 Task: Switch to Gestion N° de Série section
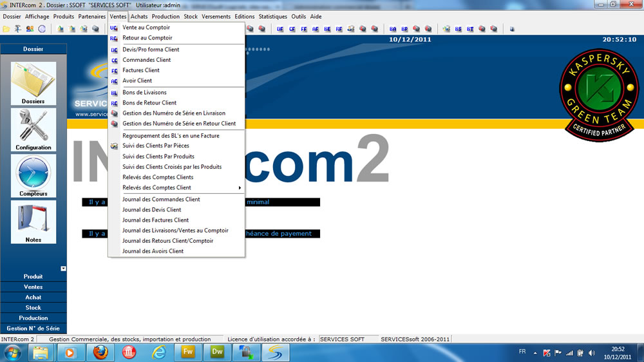33,329
